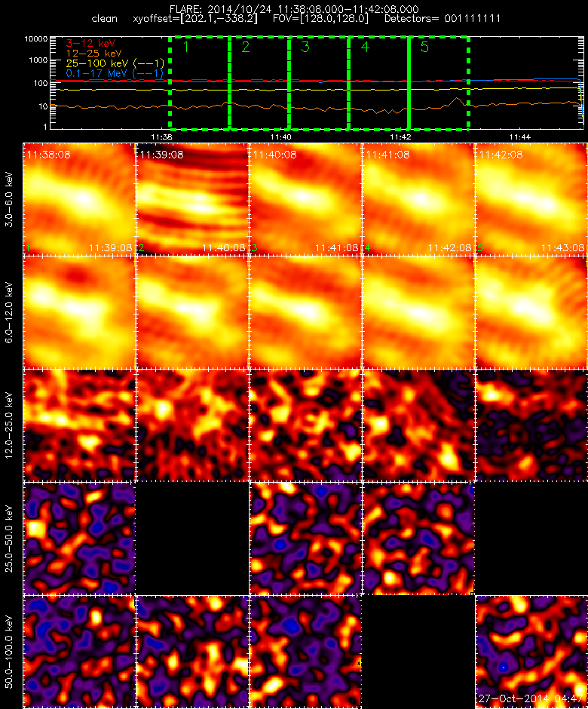Select interval 3 marker in the lightcurve plot
This screenshot has height=709, width=588.
pyautogui.click(x=305, y=47)
